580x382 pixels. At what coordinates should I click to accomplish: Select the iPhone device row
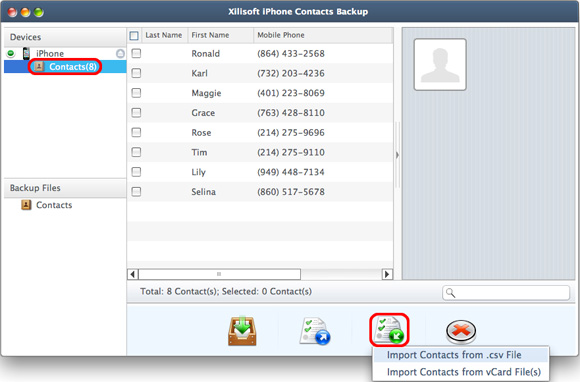click(x=65, y=54)
